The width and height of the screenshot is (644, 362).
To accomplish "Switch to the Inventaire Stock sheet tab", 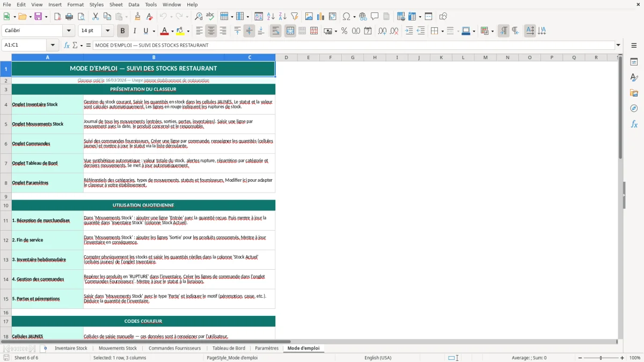I will 71,348.
